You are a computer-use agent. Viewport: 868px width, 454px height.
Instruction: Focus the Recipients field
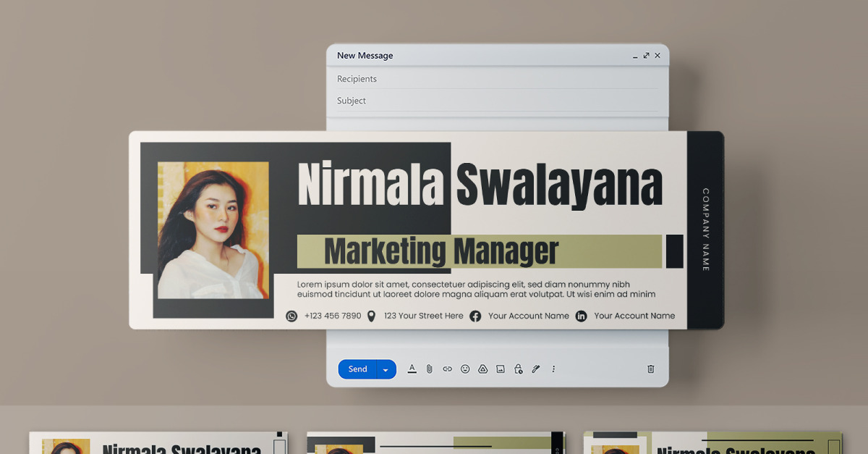[x=498, y=79]
